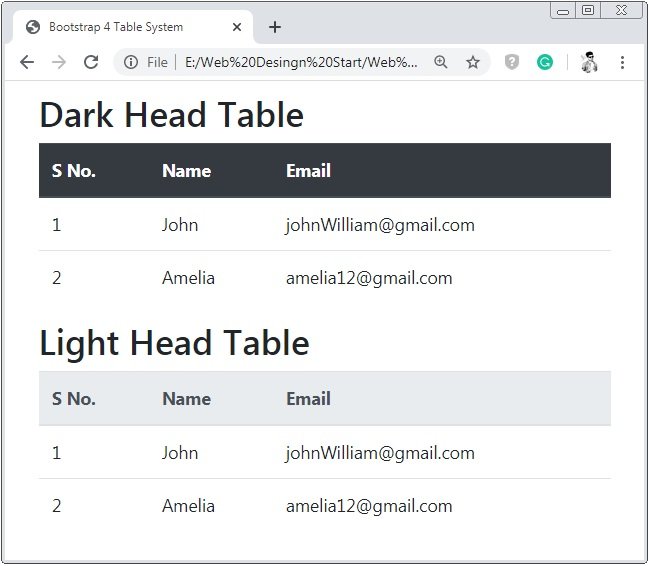View site information via the info icon
Viewport: 648px width, 566px height.
tap(131, 62)
